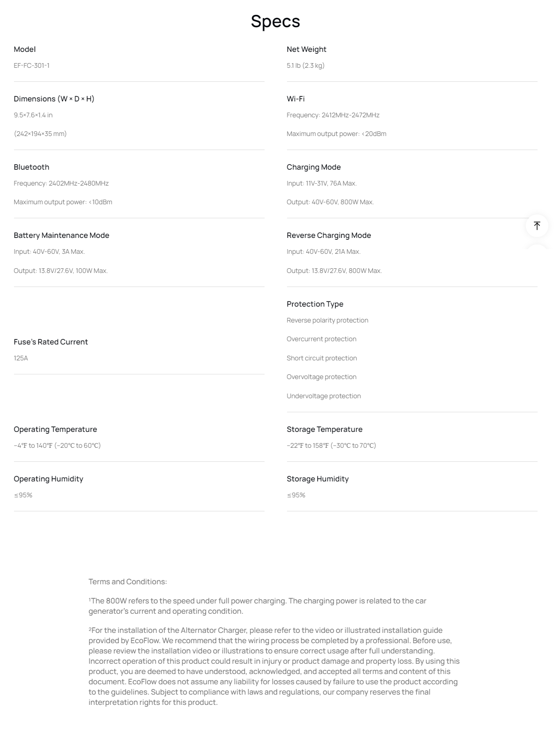The width and height of the screenshot is (560, 746).
Task: Click the Protection Type heading
Action: point(315,304)
